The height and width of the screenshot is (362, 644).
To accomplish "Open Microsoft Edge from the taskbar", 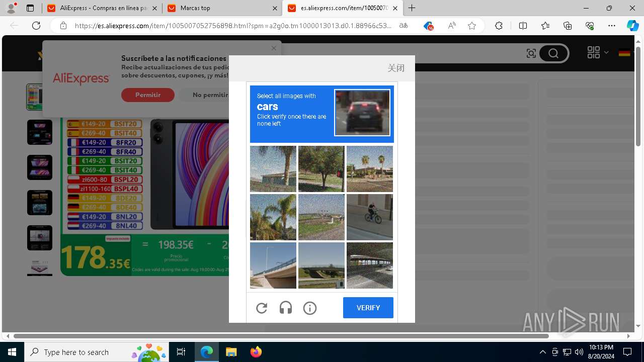I will (207, 352).
